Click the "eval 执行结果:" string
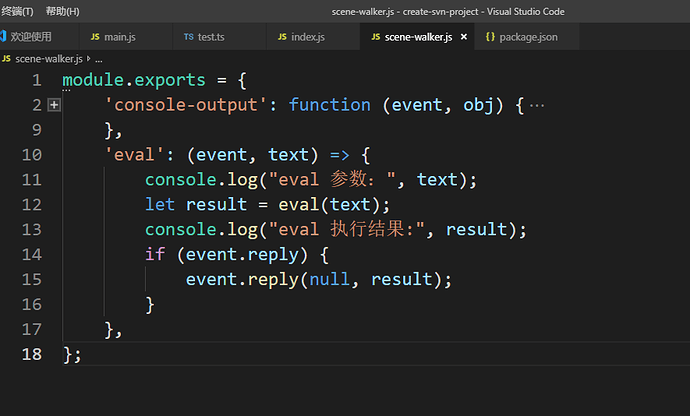The width and height of the screenshot is (690, 416). (x=347, y=229)
